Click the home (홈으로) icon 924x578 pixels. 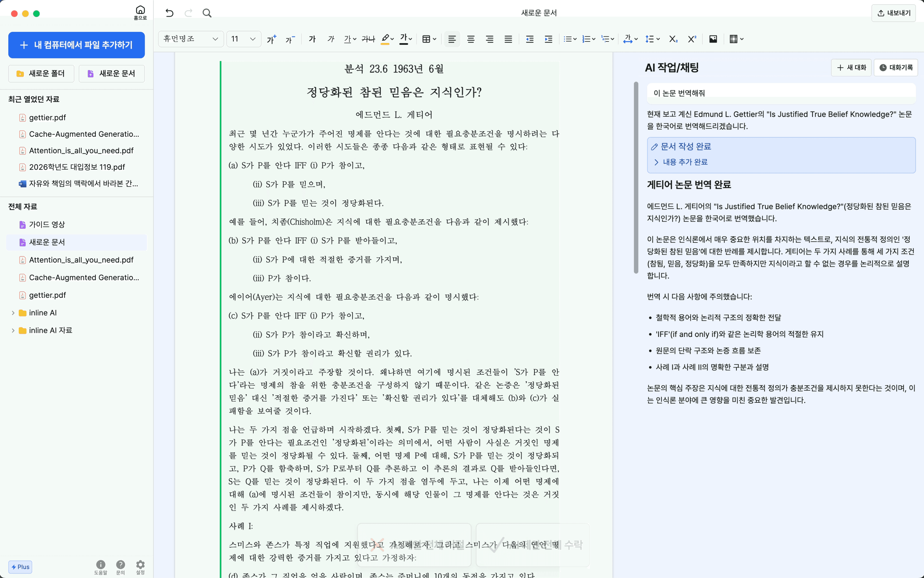click(140, 12)
